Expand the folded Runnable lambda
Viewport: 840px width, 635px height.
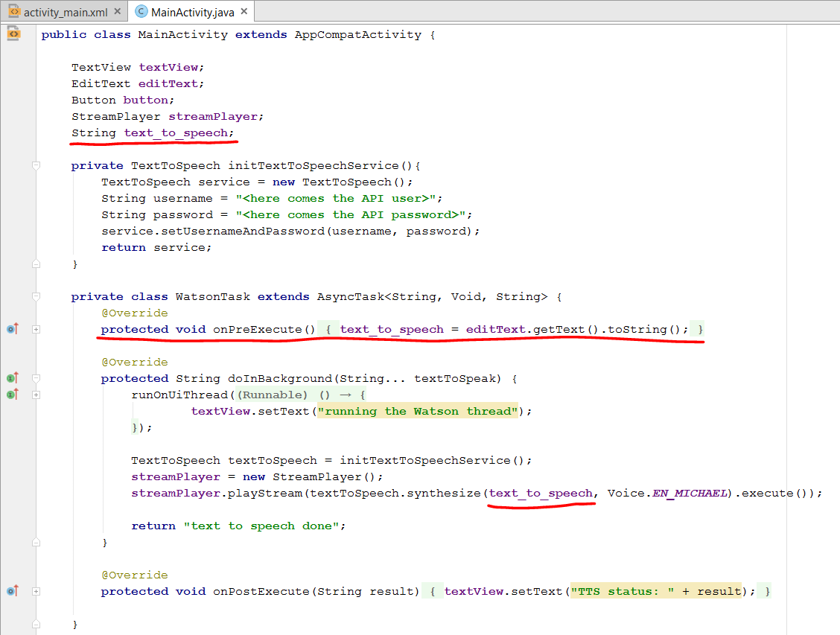tap(36, 395)
